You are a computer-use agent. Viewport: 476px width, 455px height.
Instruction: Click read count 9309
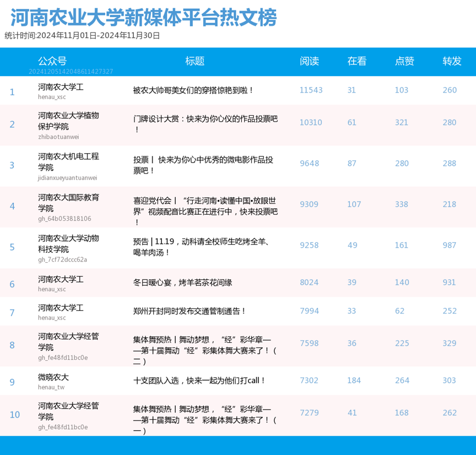point(309,204)
